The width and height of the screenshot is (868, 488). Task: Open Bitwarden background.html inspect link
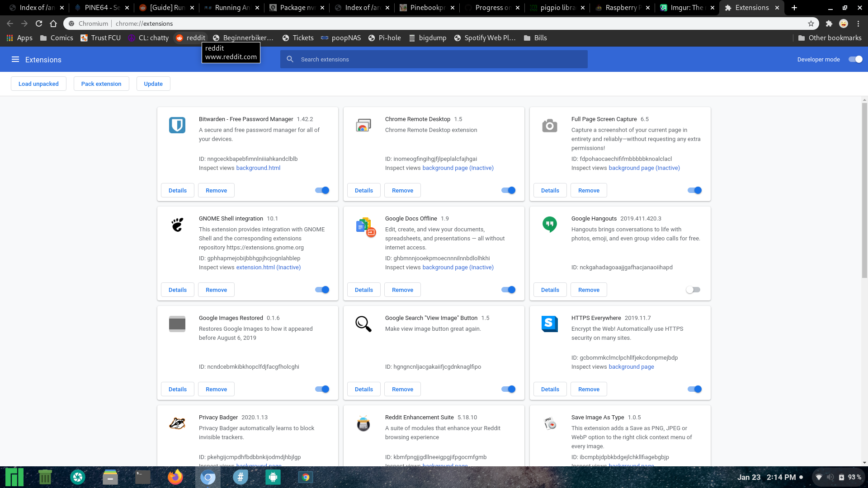(258, 168)
